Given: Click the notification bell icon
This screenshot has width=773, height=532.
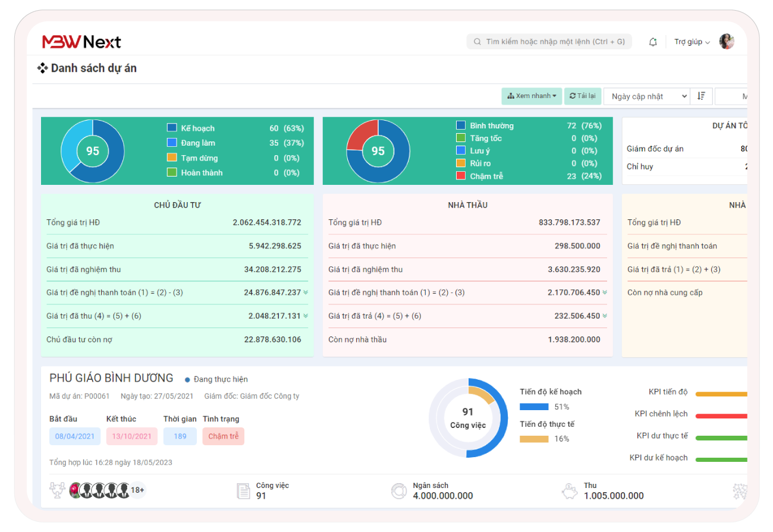Looking at the screenshot, I should tap(653, 42).
